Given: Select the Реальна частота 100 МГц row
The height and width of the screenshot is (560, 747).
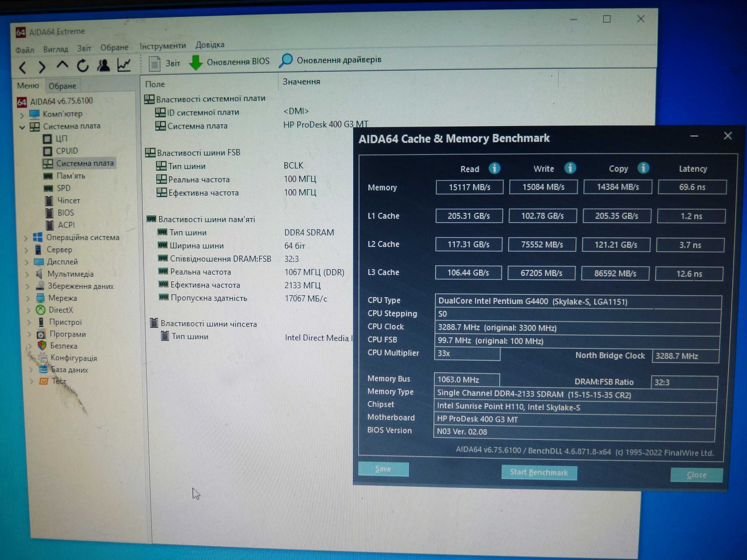Looking at the screenshot, I should click(x=236, y=179).
